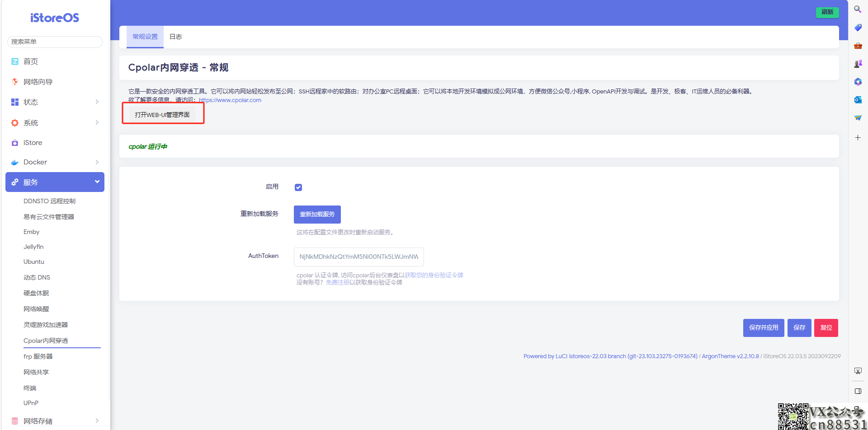
Task: Click the cpolar 运行中 status text
Action: pos(148,147)
